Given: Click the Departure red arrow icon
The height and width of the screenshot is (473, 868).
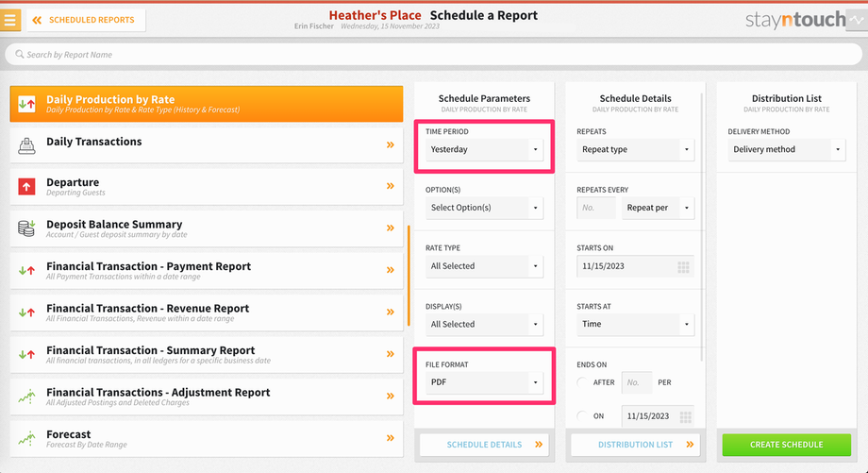Looking at the screenshot, I should (26, 187).
